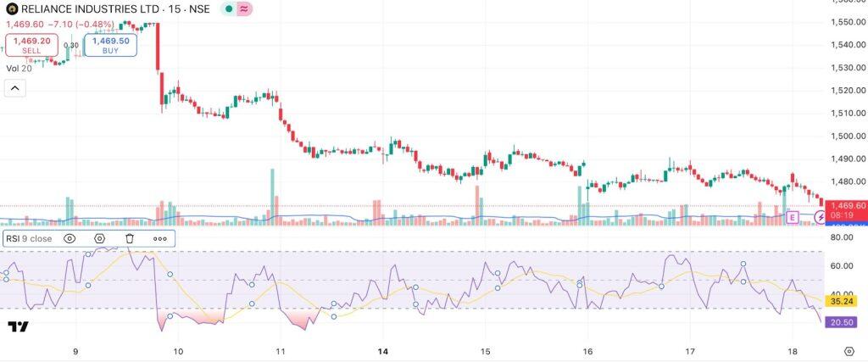Screen dimensions: 868x362
Task: Click the 1,490.00 price axis label
Action: (x=848, y=159)
